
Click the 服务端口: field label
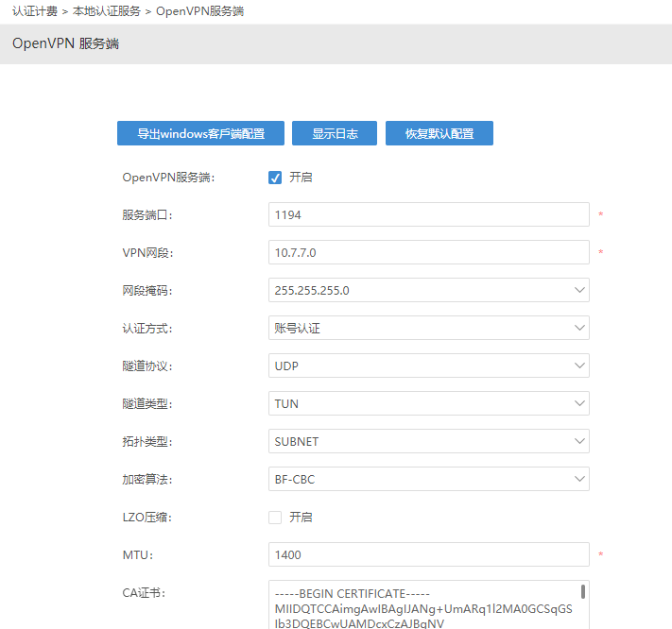click(147, 215)
